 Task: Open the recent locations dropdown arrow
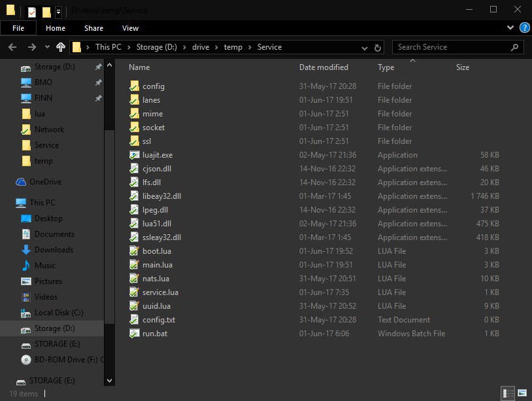pos(47,47)
